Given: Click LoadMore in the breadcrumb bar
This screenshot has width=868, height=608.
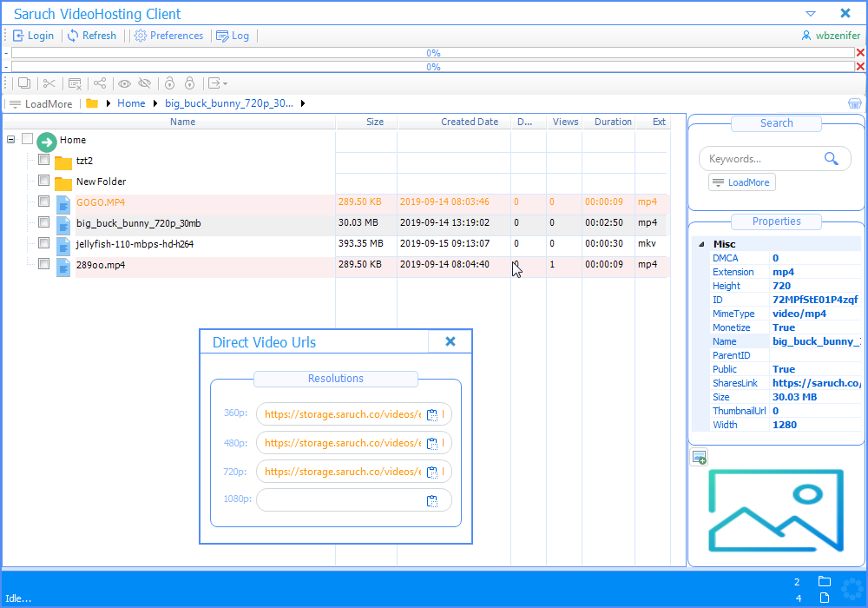Looking at the screenshot, I should point(41,104).
